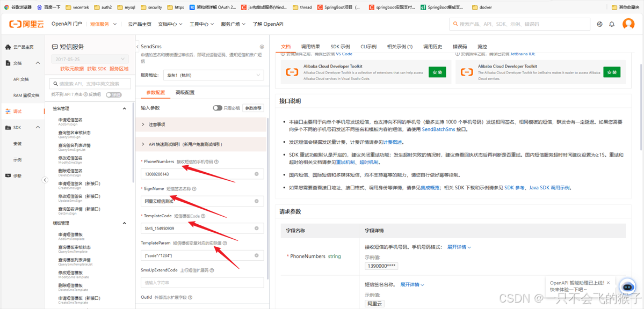Clear the TemplateParam field with its x icon

[257, 255]
